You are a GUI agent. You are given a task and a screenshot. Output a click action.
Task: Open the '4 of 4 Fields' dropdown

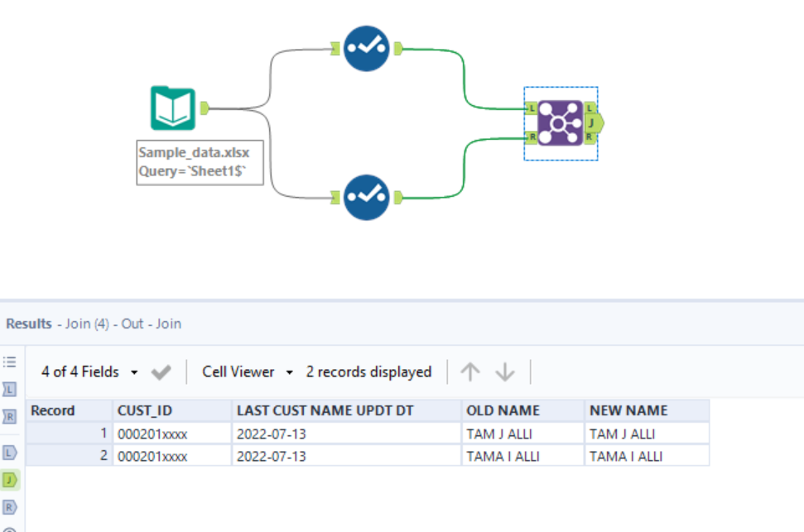click(x=90, y=372)
